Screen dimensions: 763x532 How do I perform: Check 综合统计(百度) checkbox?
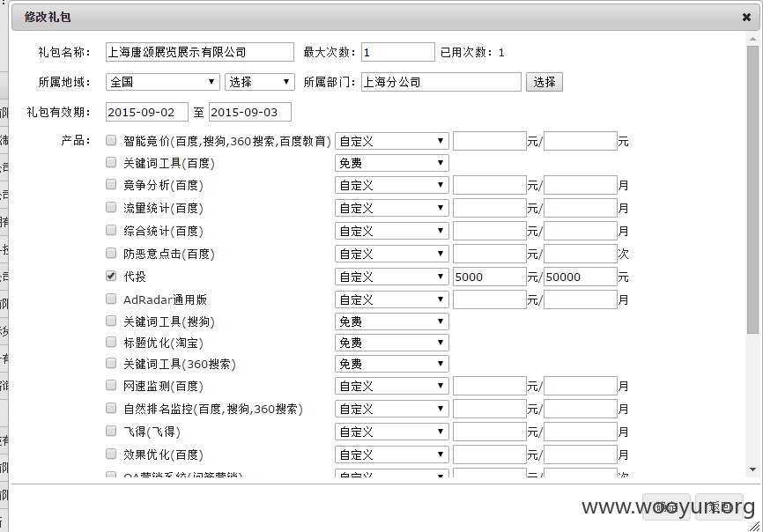(111, 230)
